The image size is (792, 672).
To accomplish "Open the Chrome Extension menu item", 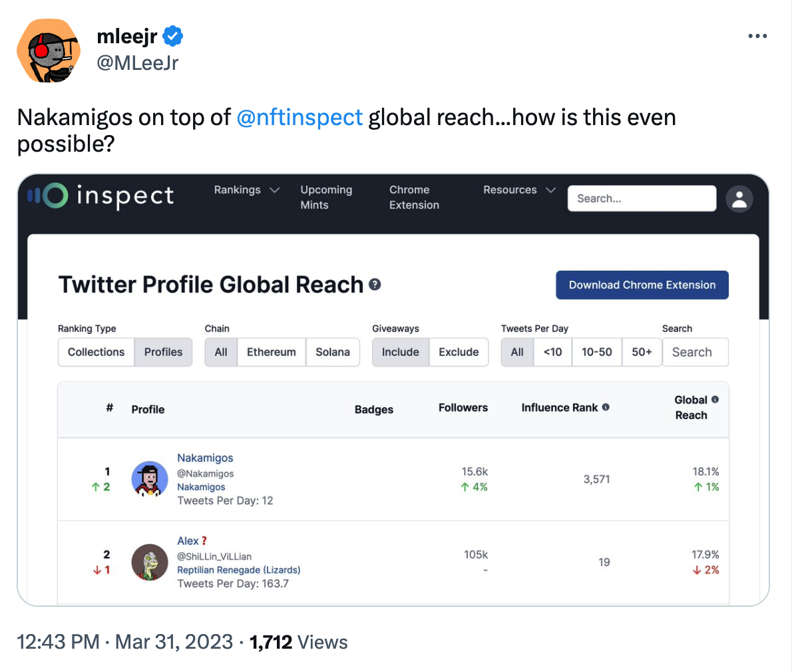I will tap(414, 197).
